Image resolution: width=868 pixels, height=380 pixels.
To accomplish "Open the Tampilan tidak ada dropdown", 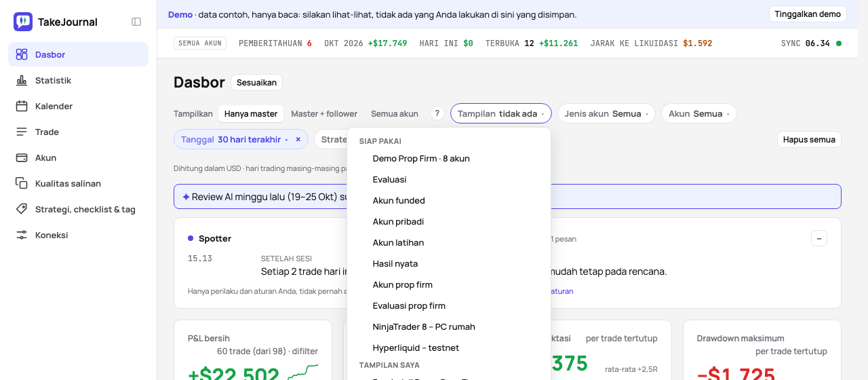I will coord(501,113).
